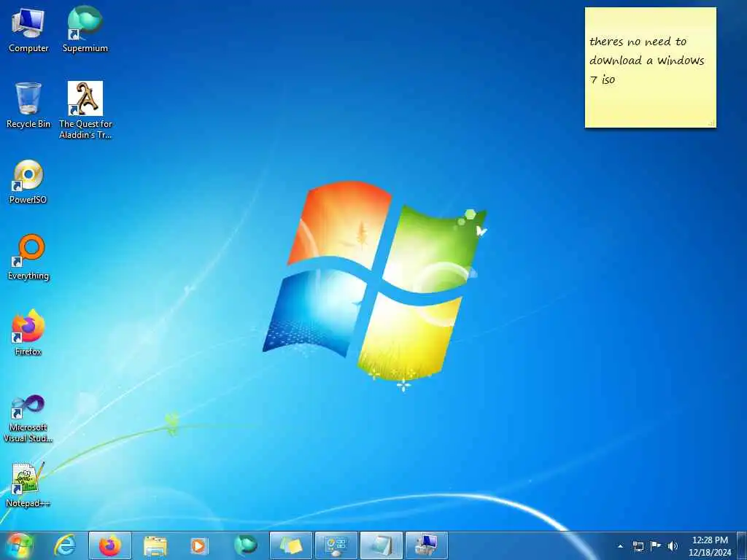The height and width of the screenshot is (560, 747).
Task: Select the Everything search shortcut
Action: [x=28, y=257]
